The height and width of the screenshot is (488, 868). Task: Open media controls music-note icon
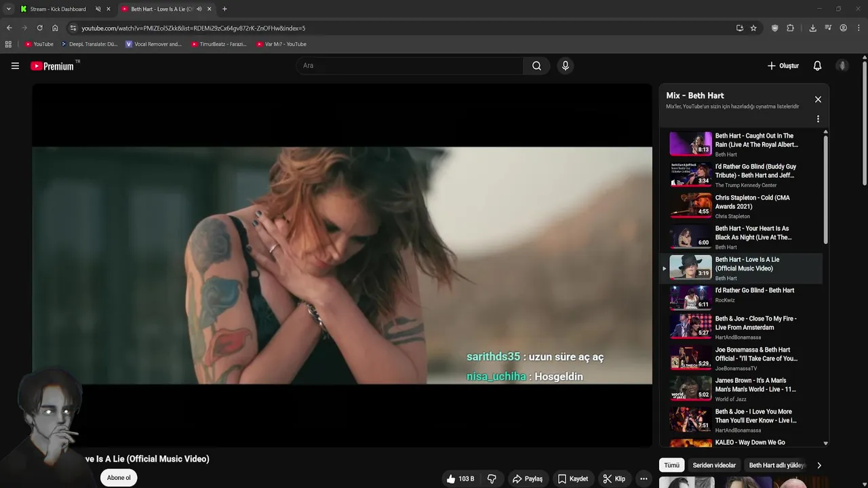[x=828, y=28]
